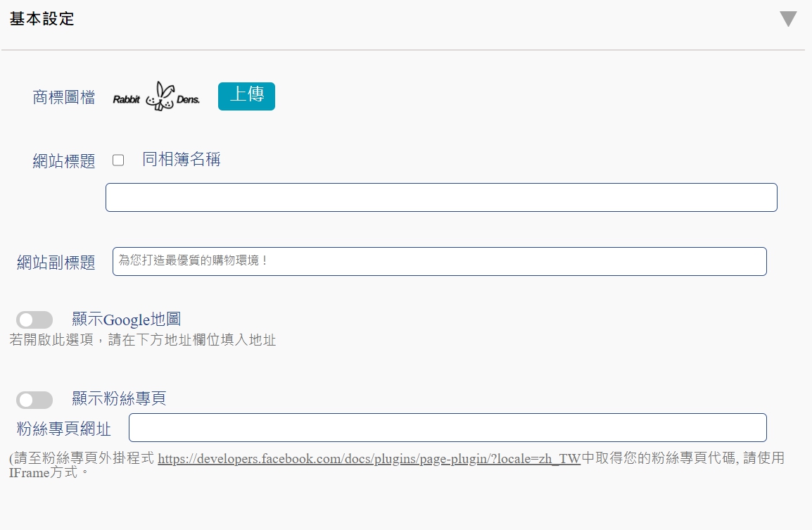
Task: Click the 顯示Google地圖 label text
Action: (x=127, y=319)
